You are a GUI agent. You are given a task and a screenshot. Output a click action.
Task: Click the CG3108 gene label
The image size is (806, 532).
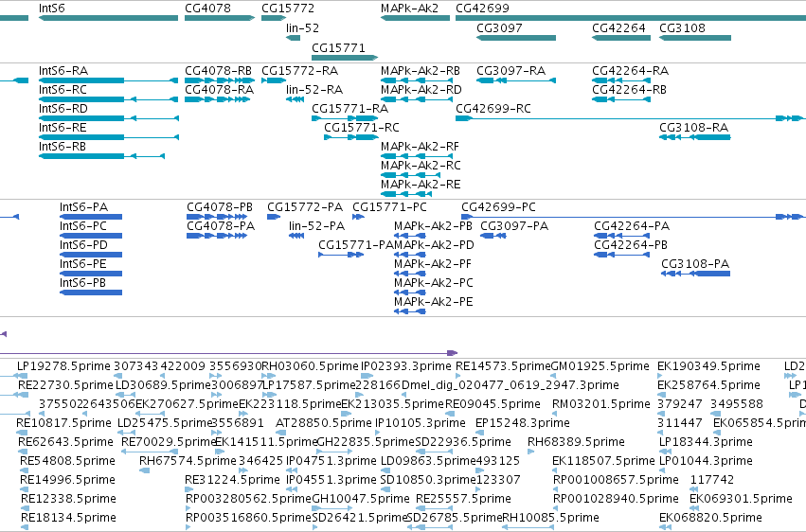point(682,27)
